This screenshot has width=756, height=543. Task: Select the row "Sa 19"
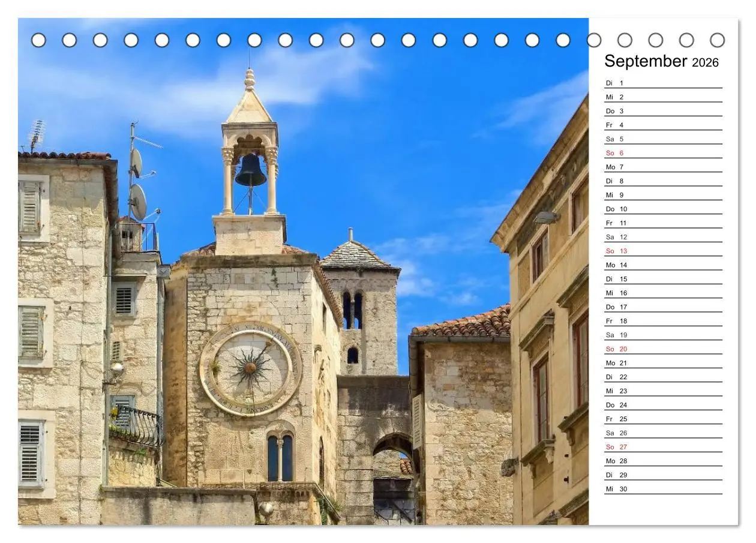(663, 335)
